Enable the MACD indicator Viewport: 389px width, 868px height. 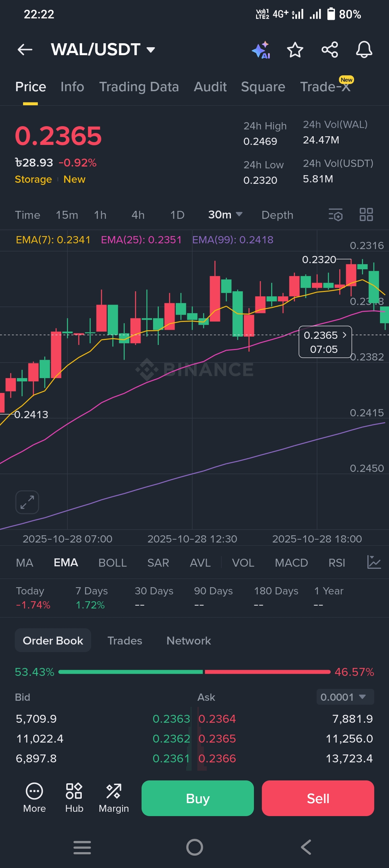pyautogui.click(x=291, y=562)
